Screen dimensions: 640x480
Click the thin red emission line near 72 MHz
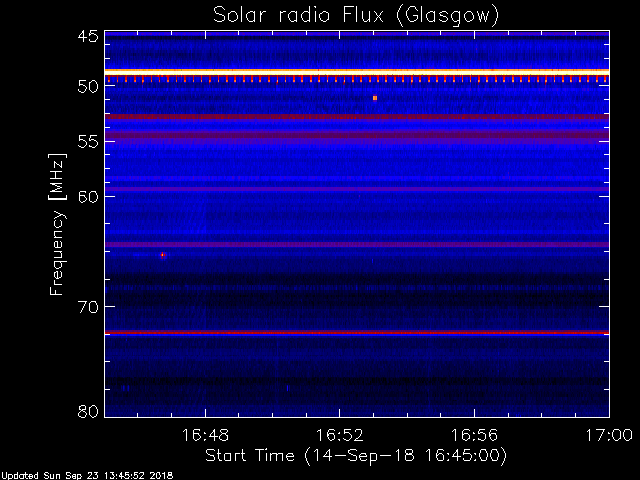[x=357, y=333]
